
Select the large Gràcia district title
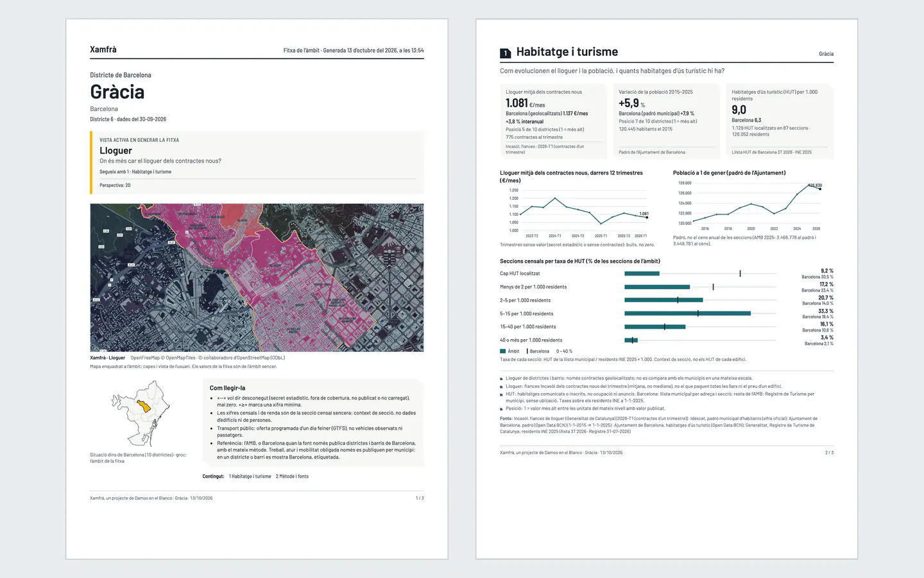117,92
